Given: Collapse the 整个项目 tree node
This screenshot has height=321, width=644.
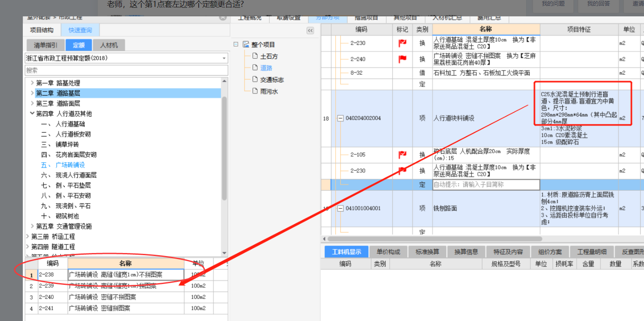Looking at the screenshot, I should click(236, 44).
